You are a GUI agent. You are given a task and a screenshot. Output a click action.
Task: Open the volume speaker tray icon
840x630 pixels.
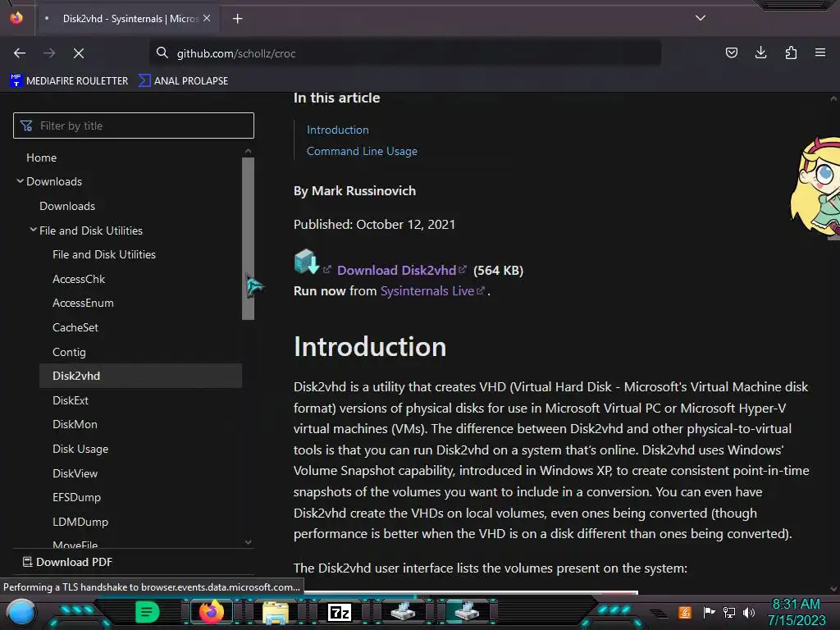pyautogui.click(x=749, y=612)
